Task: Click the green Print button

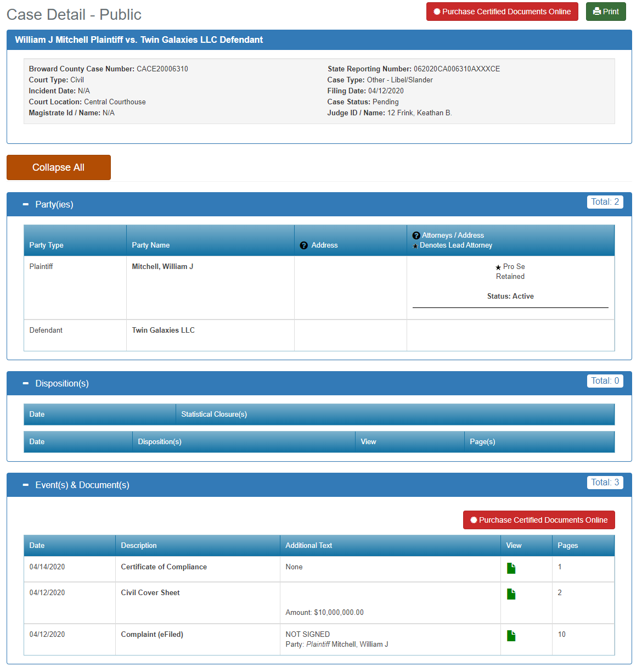Action: pyautogui.click(x=606, y=12)
